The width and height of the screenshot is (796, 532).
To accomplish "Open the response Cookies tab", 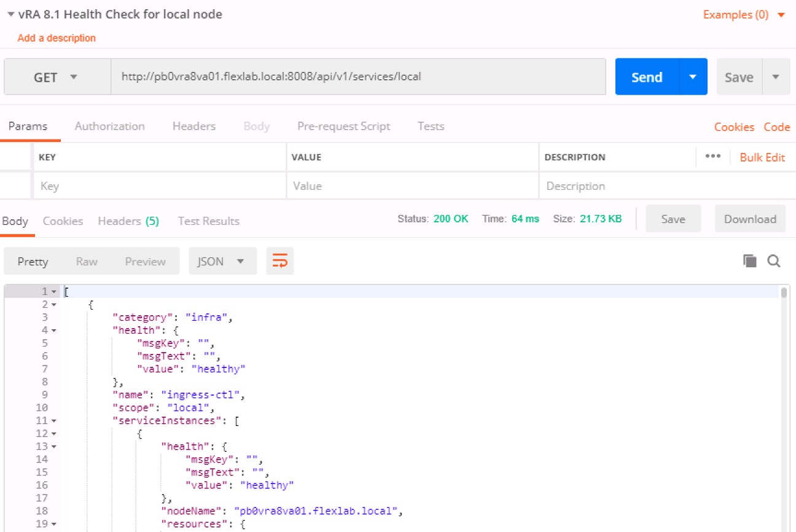I will 63,221.
